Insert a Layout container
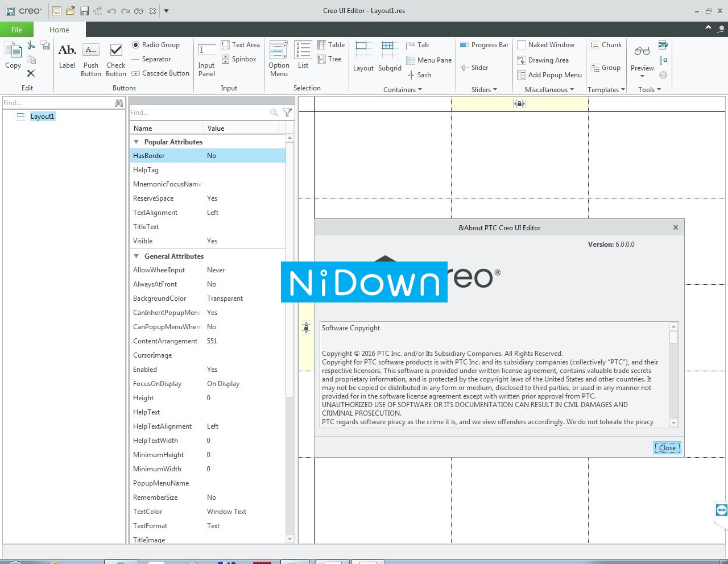This screenshot has width=728, height=564. [363, 57]
